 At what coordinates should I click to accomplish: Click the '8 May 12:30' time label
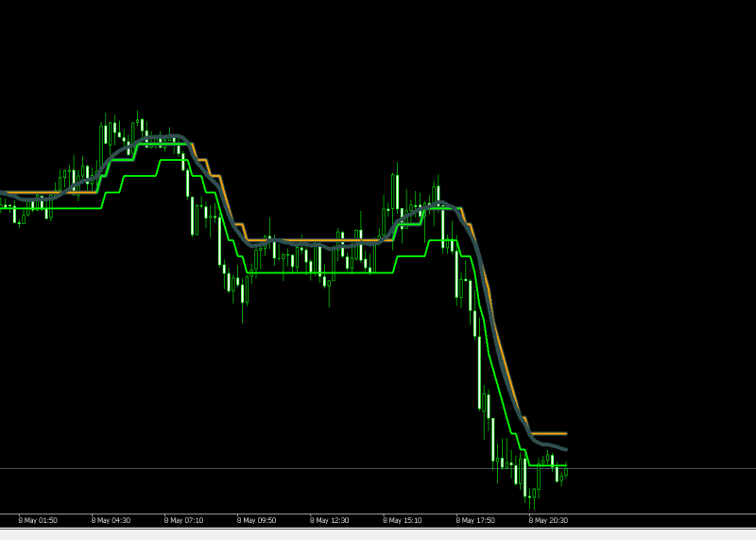(x=329, y=520)
